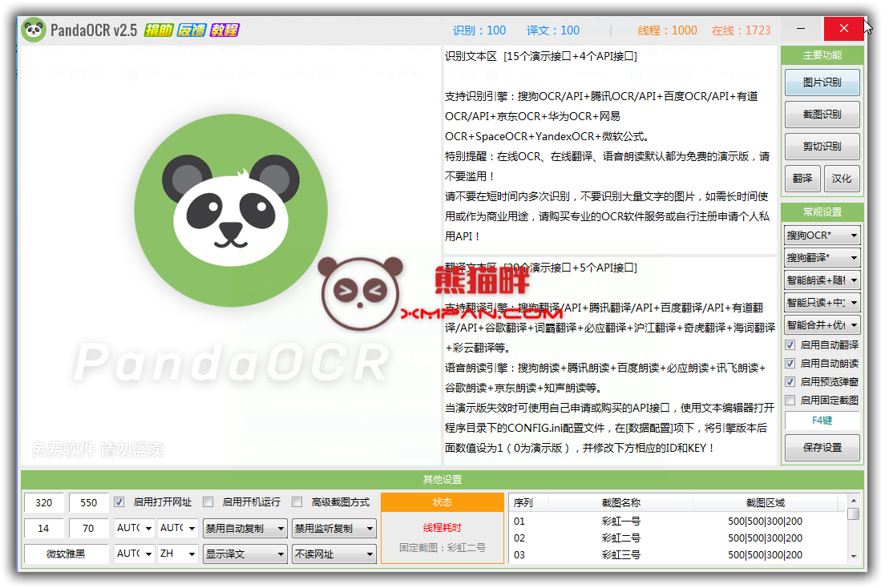889x588 pixels.
Task: Click the 截图区域 column header
Action: [x=766, y=502]
